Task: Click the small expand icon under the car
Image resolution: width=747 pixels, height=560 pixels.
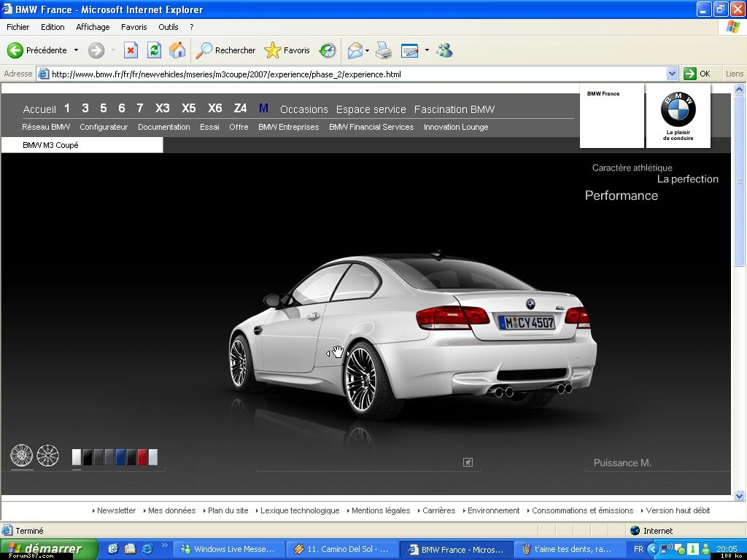Action: [x=468, y=462]
